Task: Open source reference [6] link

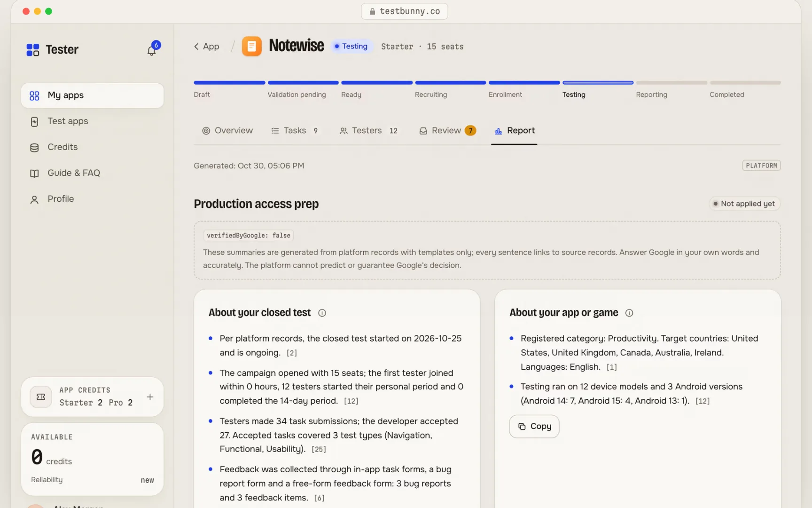Action: (319, 498)
